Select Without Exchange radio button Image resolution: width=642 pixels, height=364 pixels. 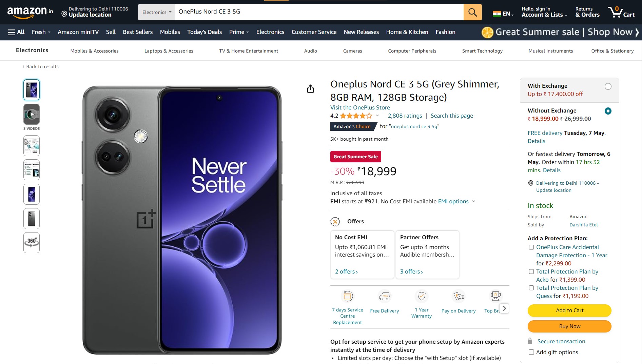pos(608,111)
